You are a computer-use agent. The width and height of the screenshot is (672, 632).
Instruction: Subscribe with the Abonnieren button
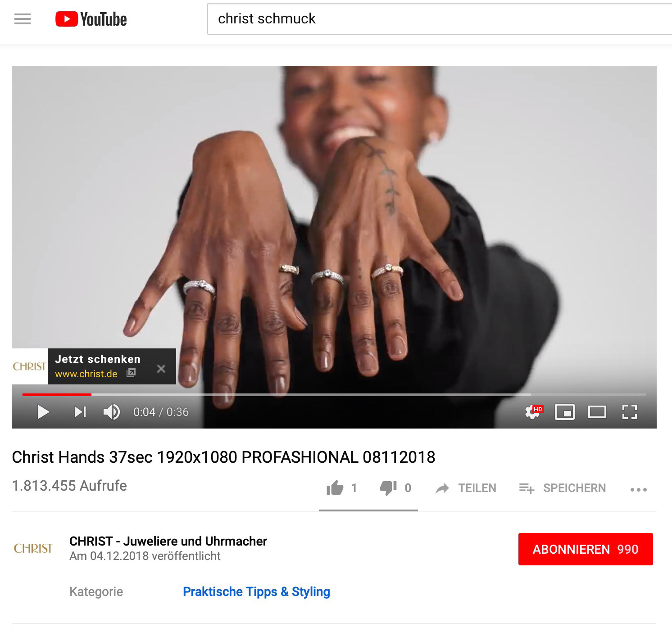click(x=586, y=549)
